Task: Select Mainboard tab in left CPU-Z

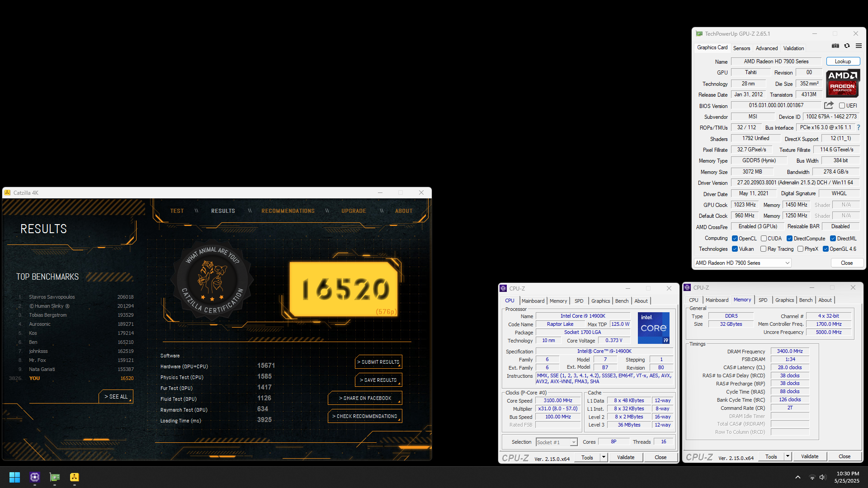Action: pos(533,301)
